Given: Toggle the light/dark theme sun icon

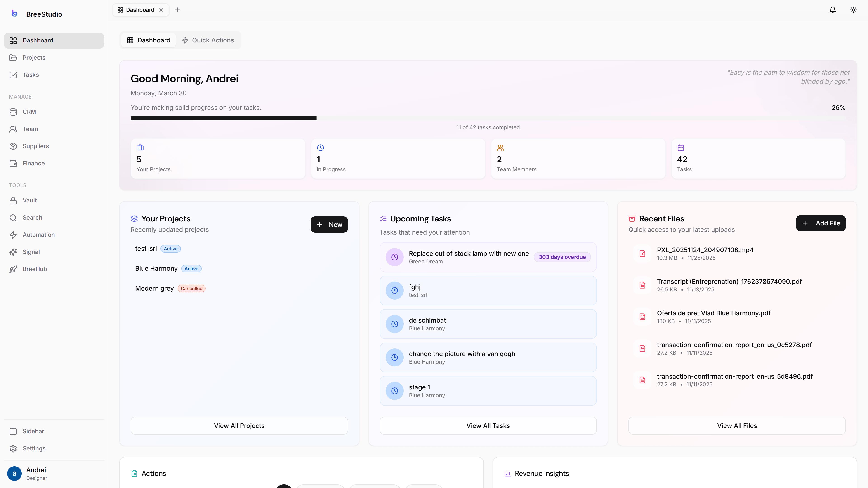Looking at the screenshot, I should 854,10.
